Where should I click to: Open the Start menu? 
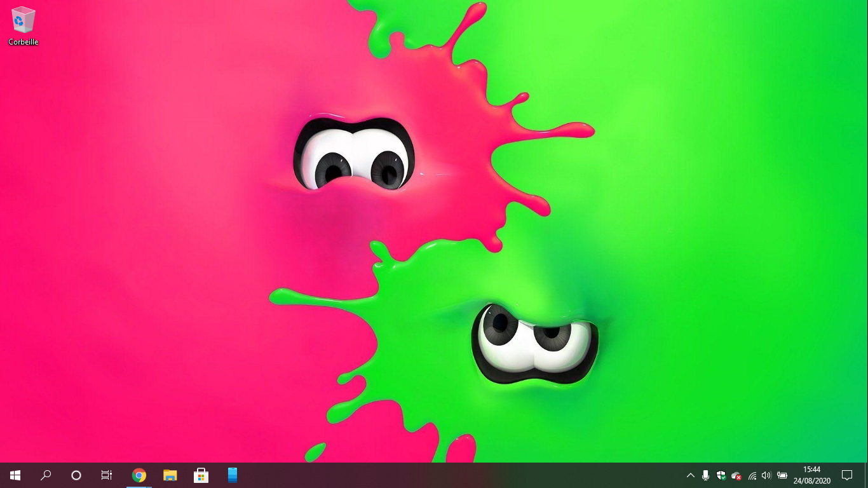pyautogui.click(x=15, y=475)
